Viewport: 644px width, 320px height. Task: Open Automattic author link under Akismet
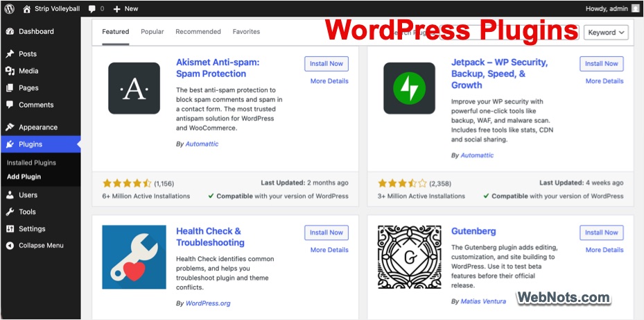[202, 144]
